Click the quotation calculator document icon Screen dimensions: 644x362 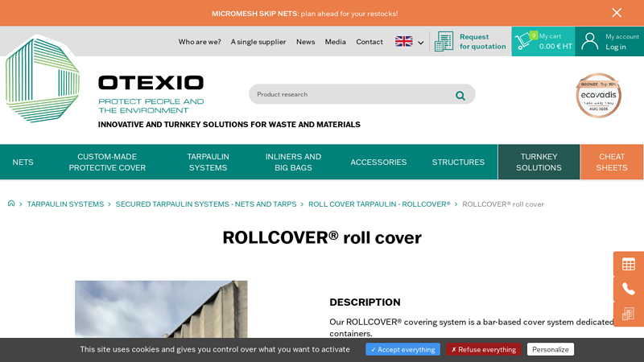444,42
